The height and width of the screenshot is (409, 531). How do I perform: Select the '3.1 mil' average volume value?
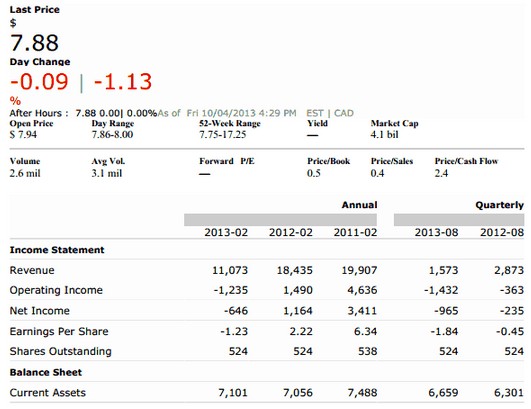coord(107,173)
